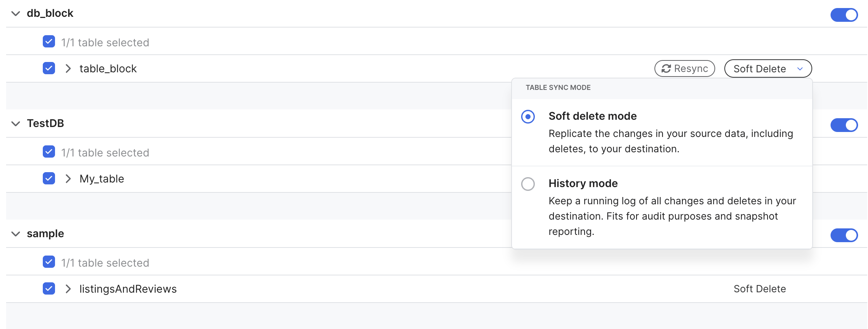Open the Soft Delete dropdown for table_block

pos(768,68)
